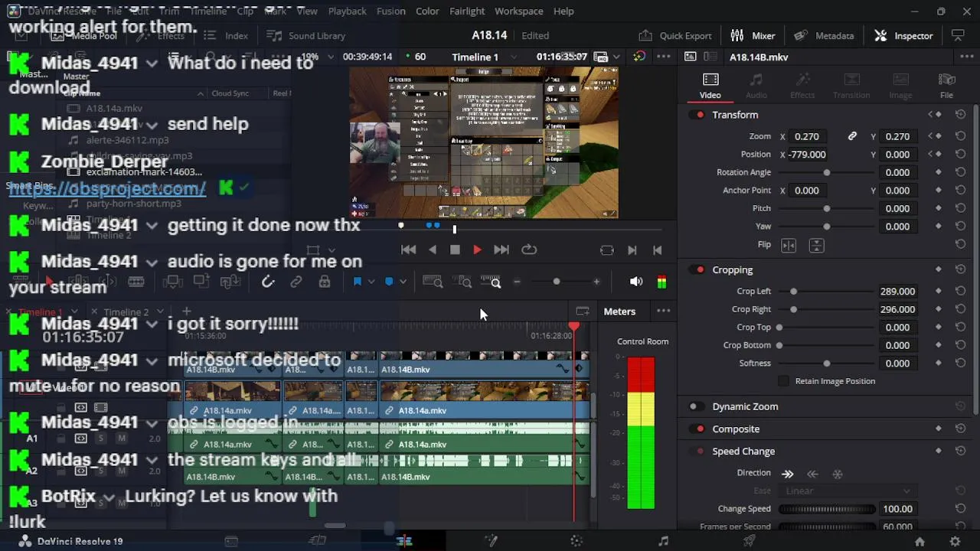Go to the next clip edit point
Image resolution: width=980 pixels, height=551 pixels.
[x=632, y=250]
